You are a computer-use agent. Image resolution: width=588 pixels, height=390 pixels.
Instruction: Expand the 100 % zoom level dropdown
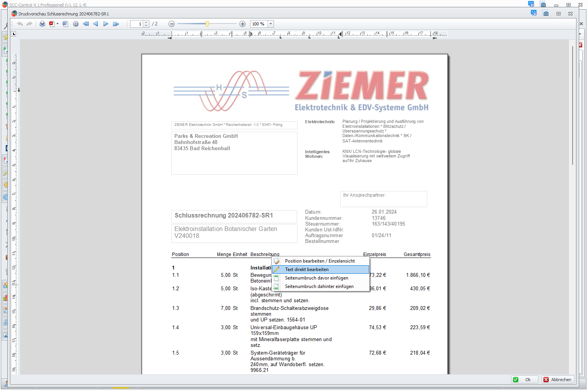click(x=271, y=24)
